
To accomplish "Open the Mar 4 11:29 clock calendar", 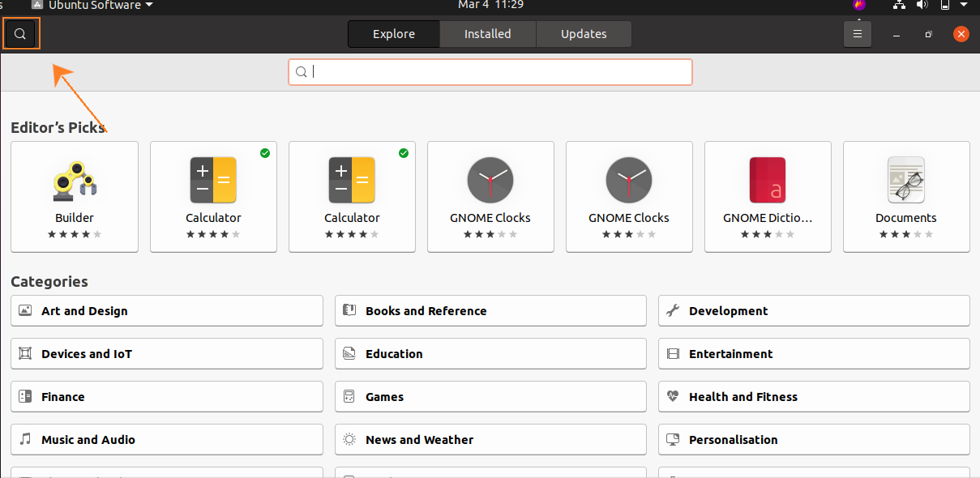I will click(x=490, y=5).
